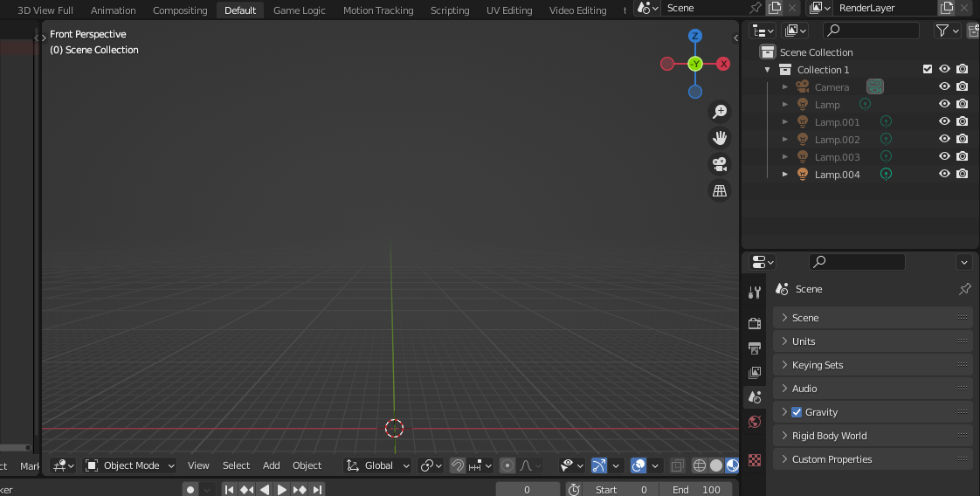Open the pivot point dropdown
This screenshot has height=496, width=980.
point(431,465)
